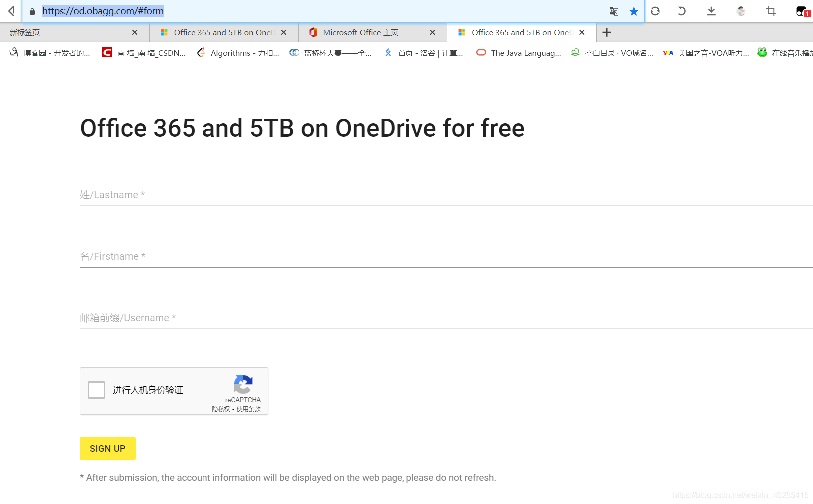Open the page translate icon
Screen dimensions: 813x504
(614, 11)
